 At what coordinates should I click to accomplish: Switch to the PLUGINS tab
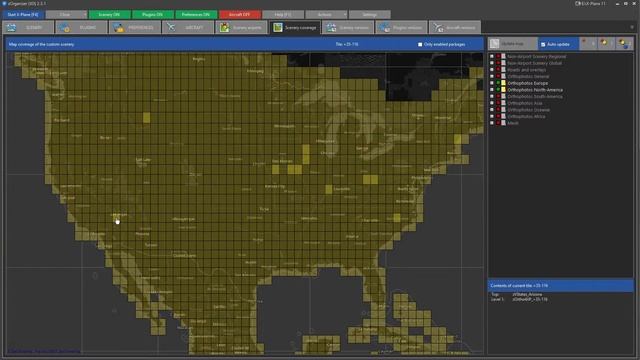point(81,27)
